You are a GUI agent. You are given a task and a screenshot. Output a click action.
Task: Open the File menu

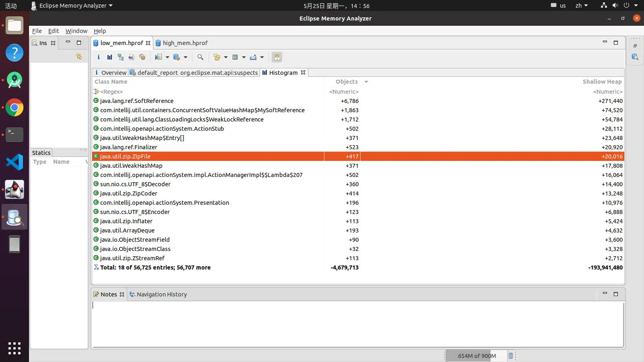(37, 31)
